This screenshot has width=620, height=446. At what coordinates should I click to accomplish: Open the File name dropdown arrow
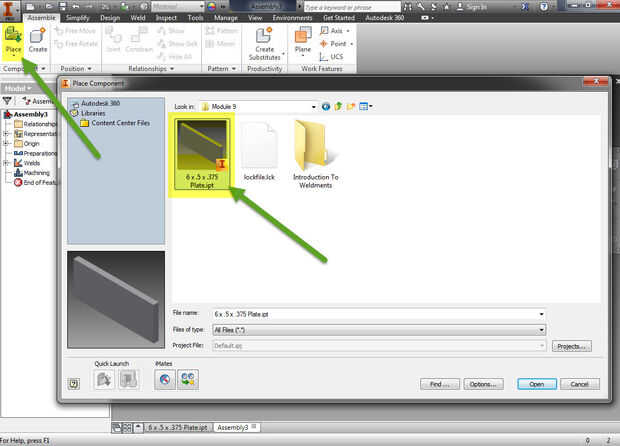(x=541, y=314)
